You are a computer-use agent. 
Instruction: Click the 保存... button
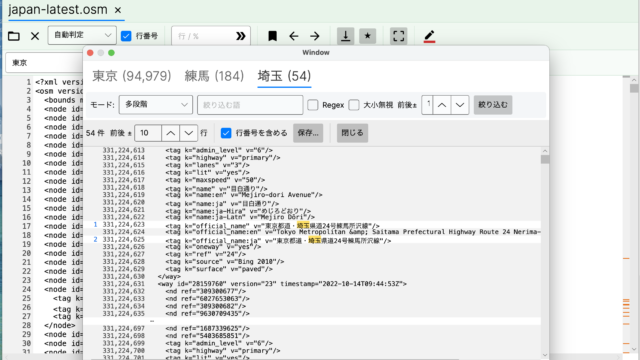click(308, 133)
